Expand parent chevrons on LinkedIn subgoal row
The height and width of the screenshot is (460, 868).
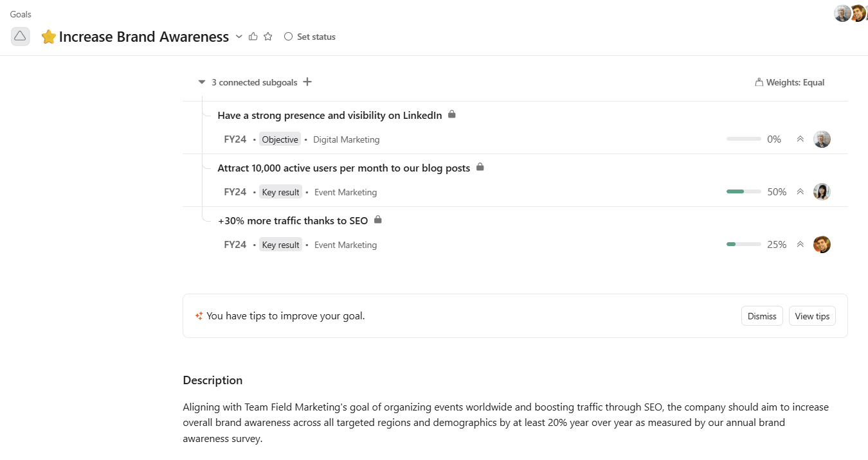coord(800,139)
